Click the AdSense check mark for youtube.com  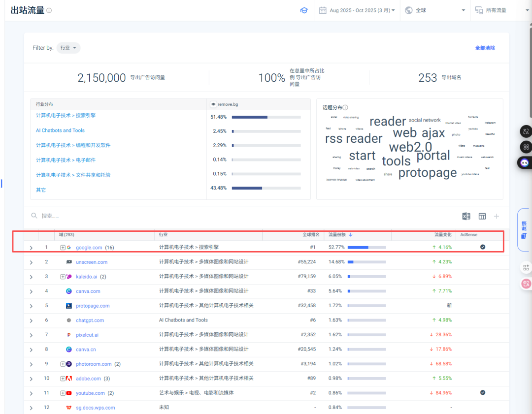[482, 392]
